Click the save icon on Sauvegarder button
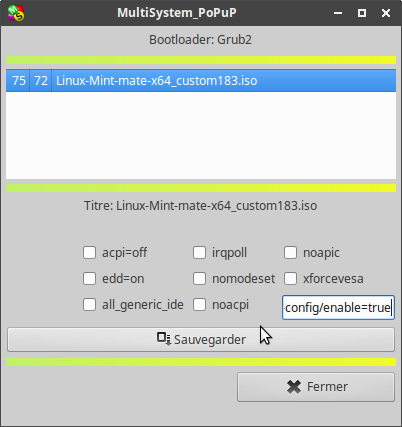 click(164, 339)
